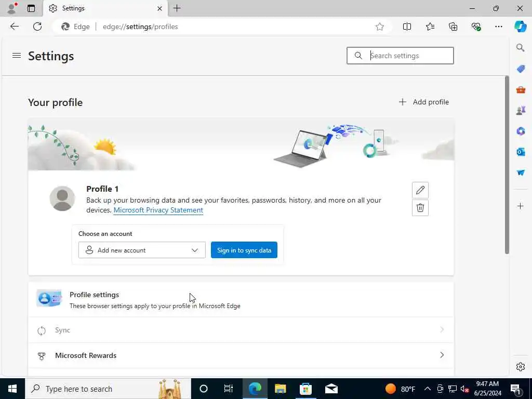Open the Settings hamburger menu

click(17, 55)
